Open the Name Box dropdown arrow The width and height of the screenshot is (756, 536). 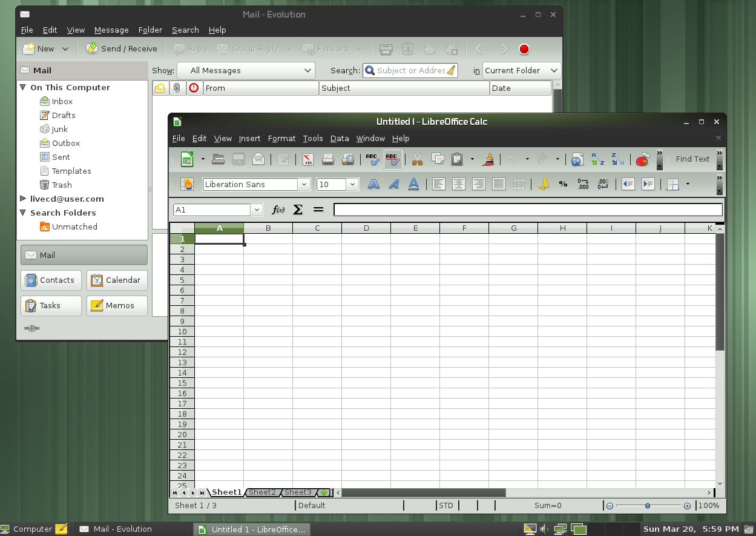[x=257, y=210]
